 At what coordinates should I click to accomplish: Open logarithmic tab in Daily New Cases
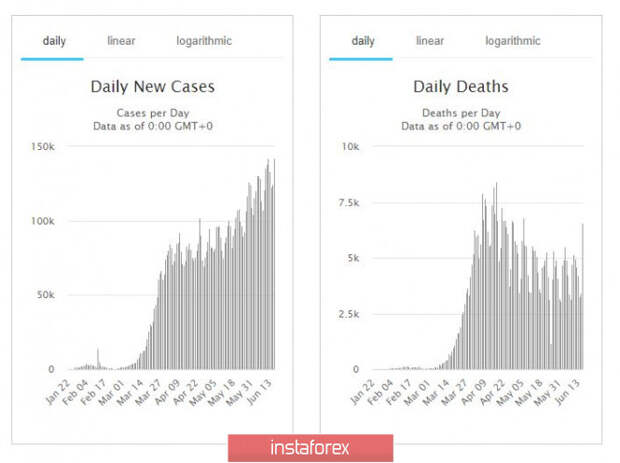204,41
